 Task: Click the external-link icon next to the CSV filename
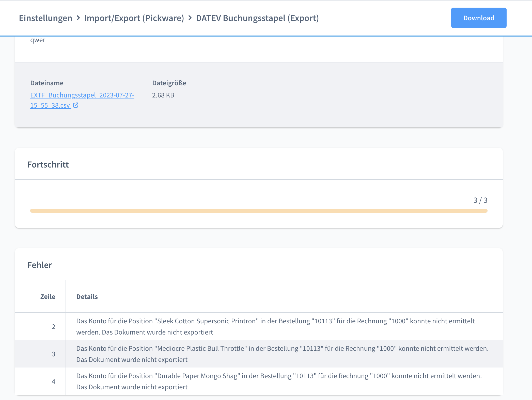tap(76, 105)
